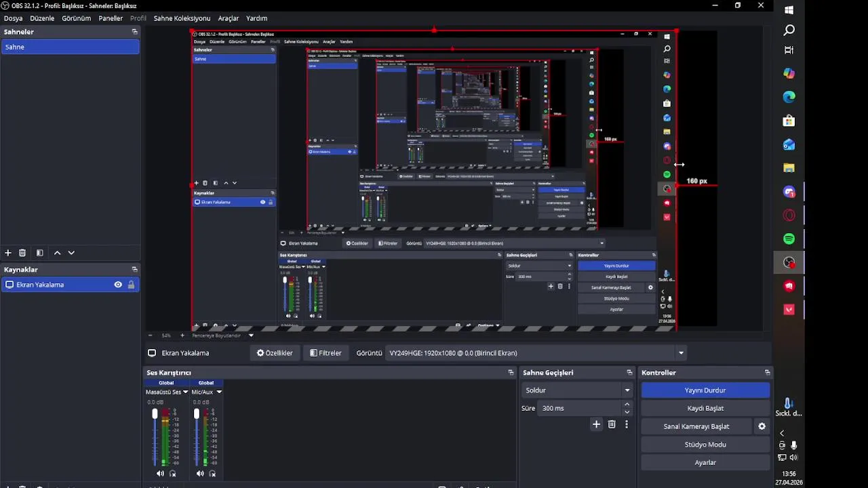This screenshot has width=868, height=488.
Task: Open Mic/Aux dropdown arrow in mixer
Action: tap(218, 392)
